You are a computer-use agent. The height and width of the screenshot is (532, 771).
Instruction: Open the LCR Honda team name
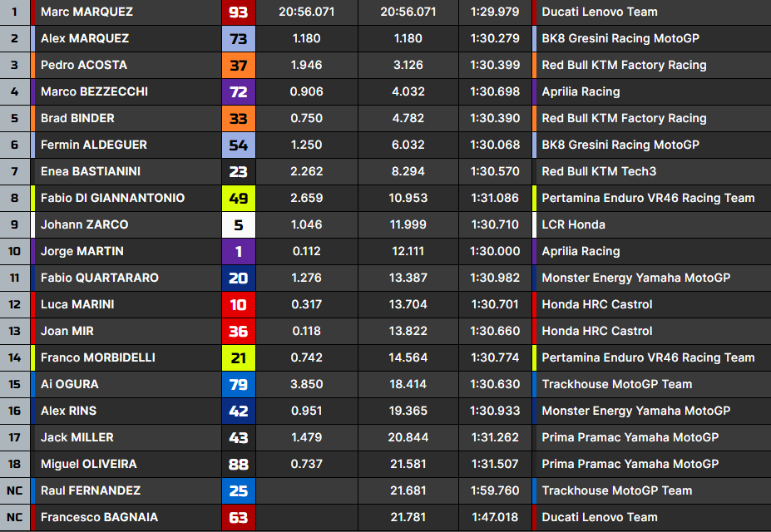(573, 225)
